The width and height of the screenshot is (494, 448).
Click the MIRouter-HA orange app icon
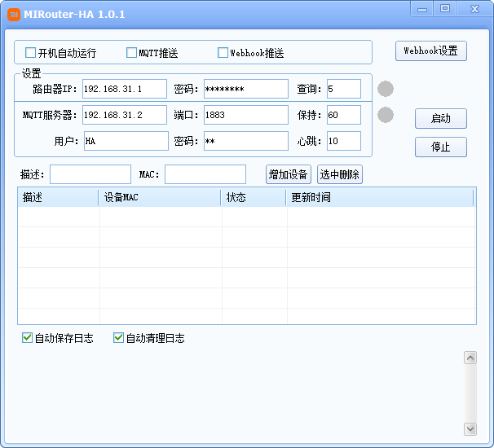14,15
